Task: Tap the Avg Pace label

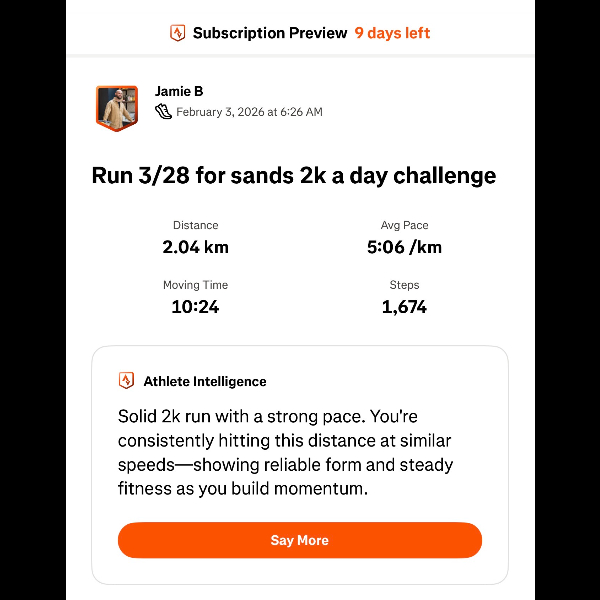Action: pyautogui.click(x=404, y=226)
